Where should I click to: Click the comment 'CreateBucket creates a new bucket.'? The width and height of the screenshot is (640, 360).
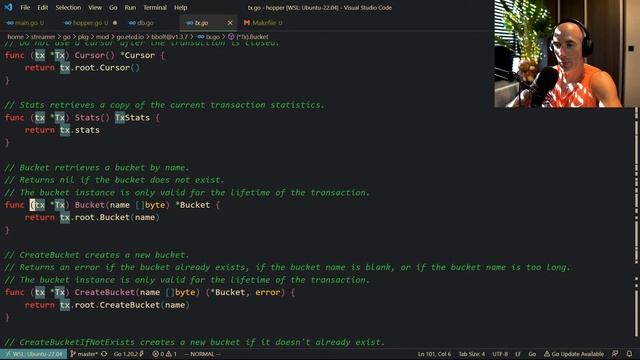[x=96, y=255]
